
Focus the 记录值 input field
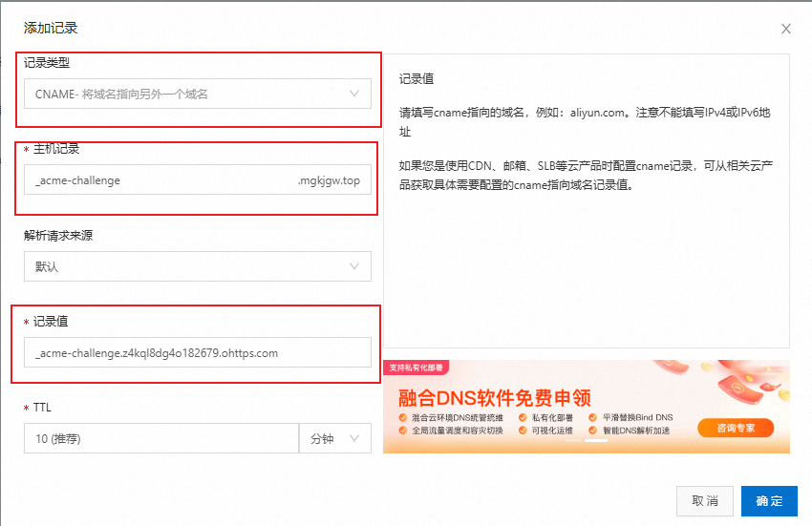197,352
